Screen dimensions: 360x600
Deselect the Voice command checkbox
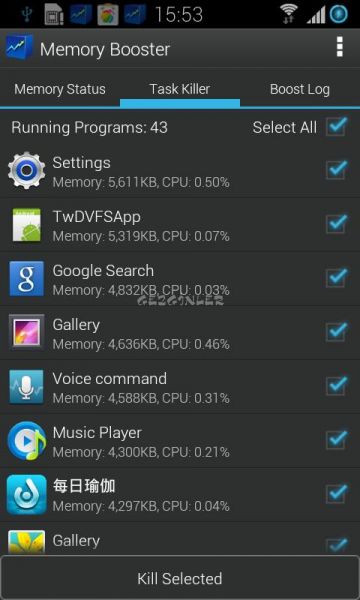coord(337,386)
